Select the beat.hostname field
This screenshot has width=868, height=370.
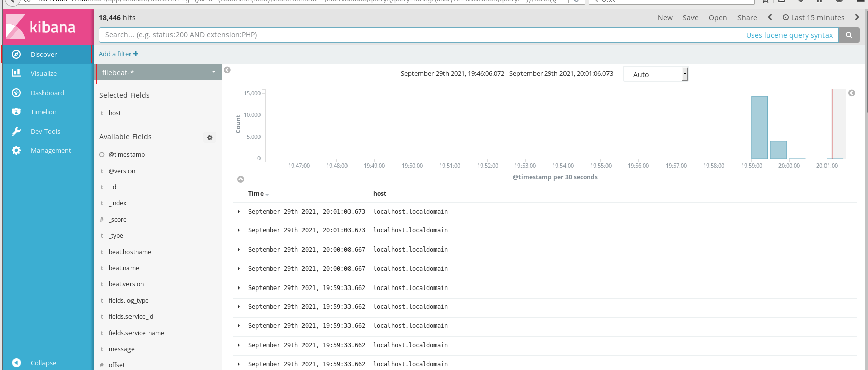[x=129, y=252]
